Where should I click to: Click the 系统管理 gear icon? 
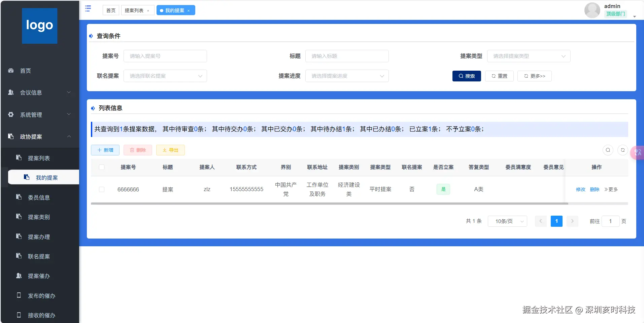coord(11,115)
